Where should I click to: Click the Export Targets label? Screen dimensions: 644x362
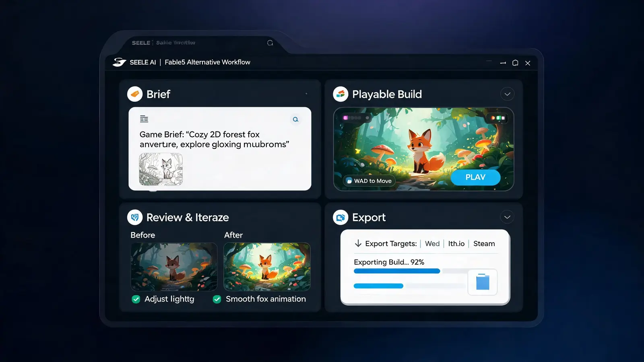[391, 244]
